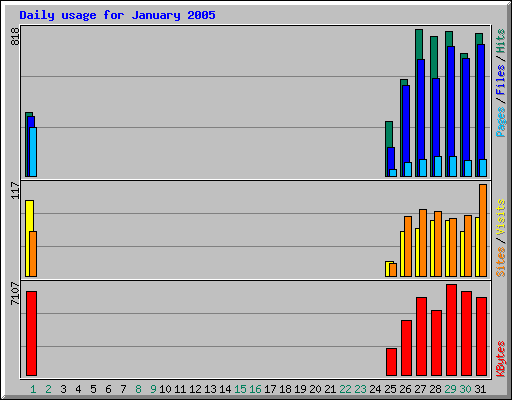Select the green "Hits" legend label

(501, 41)
